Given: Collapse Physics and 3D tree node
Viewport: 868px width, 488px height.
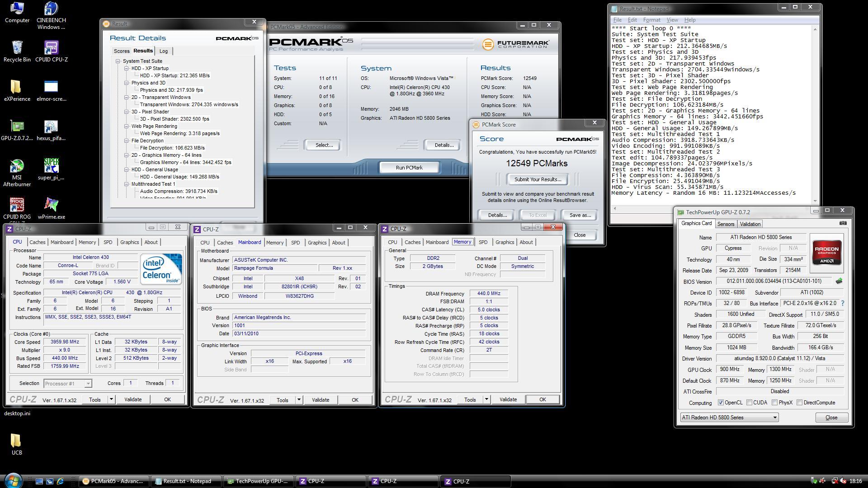Looking at the screenshot, I should tap(127, 83).
